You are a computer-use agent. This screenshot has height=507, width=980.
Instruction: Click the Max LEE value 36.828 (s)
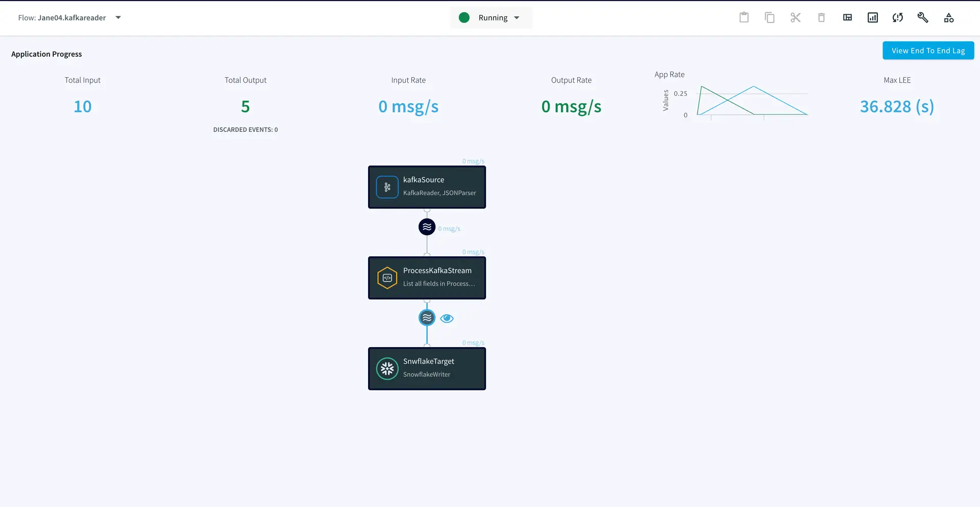(x=897, y=107)
